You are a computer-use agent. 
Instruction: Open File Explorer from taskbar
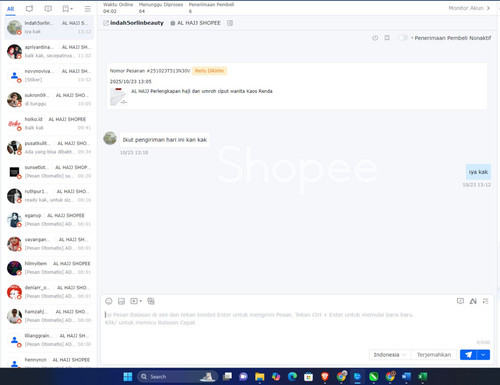(x=260, y=377)
